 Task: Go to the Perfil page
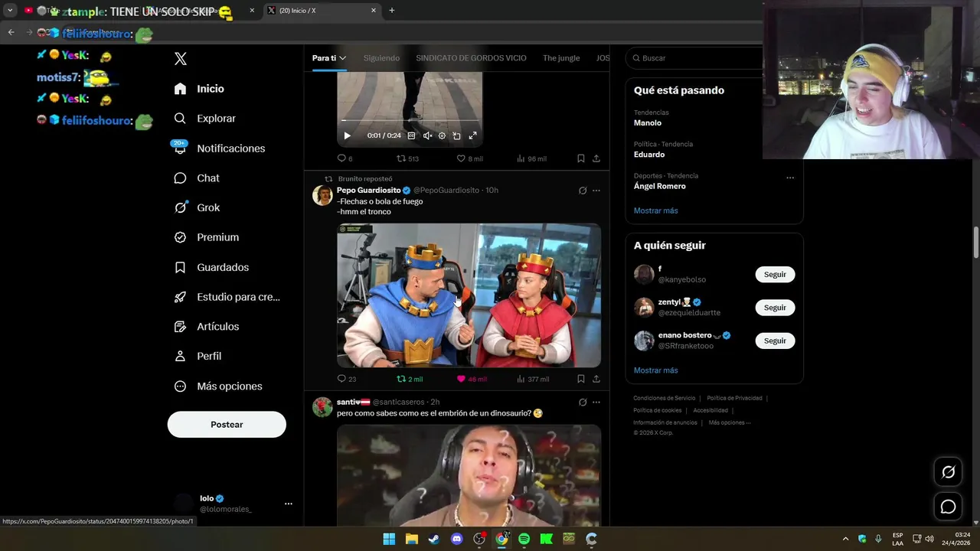(x=198, y=357)
